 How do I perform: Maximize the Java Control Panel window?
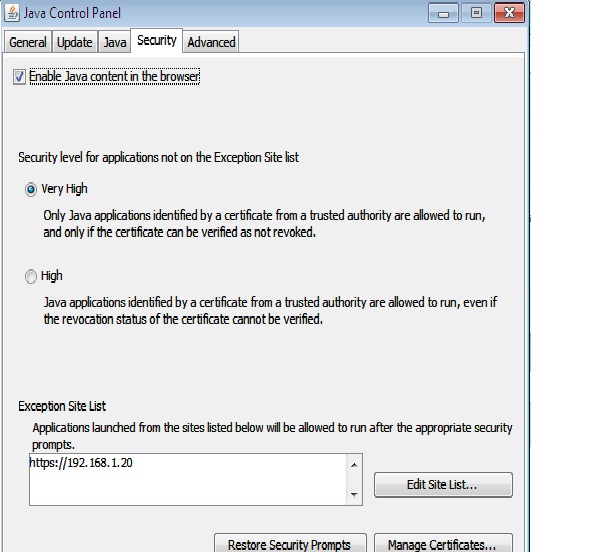476,13
